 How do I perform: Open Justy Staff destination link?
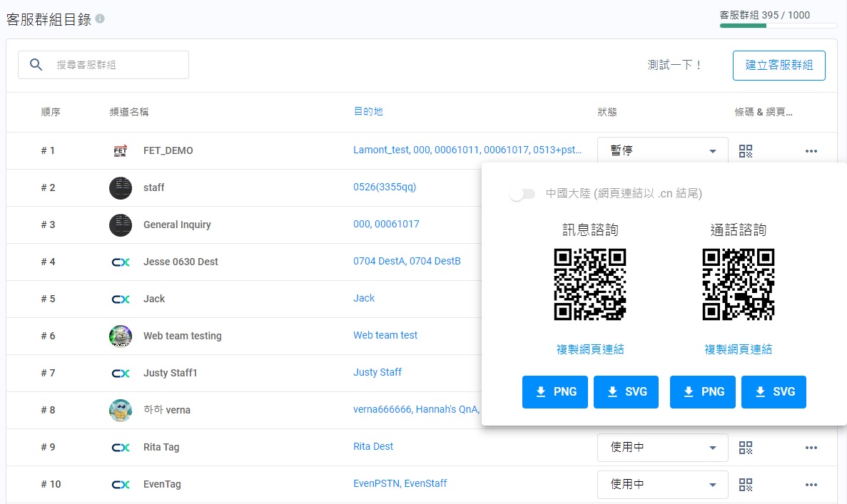pyautogui.click(x=377, y=372)
